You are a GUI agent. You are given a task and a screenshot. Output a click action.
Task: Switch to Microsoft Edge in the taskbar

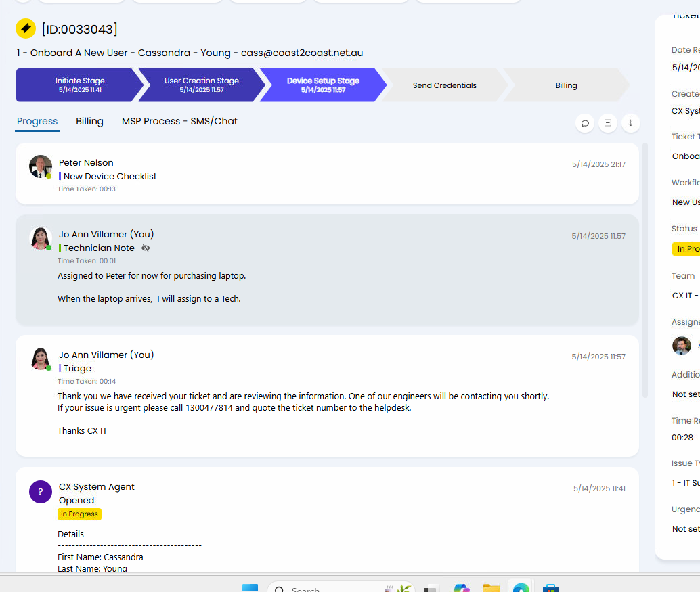point(521,587)
